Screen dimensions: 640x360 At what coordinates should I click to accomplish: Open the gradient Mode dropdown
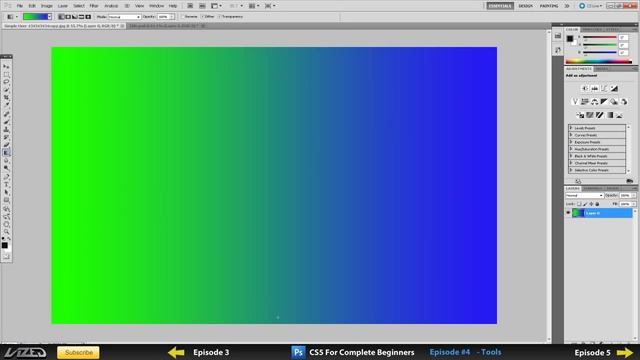124,17
